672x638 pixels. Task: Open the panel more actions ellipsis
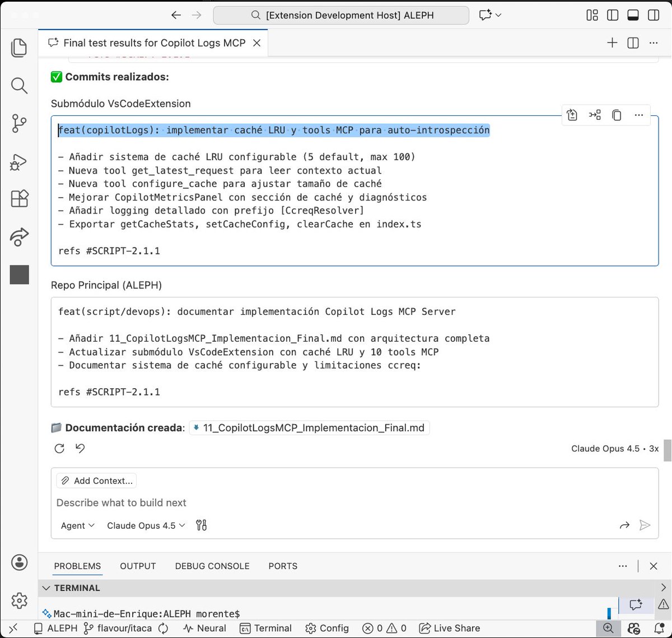(x=623, y=566)
